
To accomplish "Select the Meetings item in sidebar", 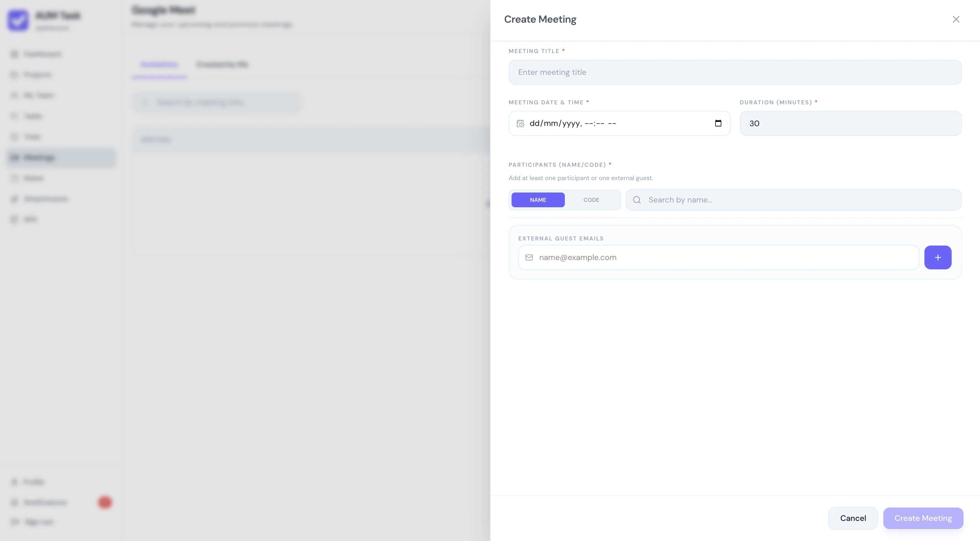I will (x=61, y=157).
